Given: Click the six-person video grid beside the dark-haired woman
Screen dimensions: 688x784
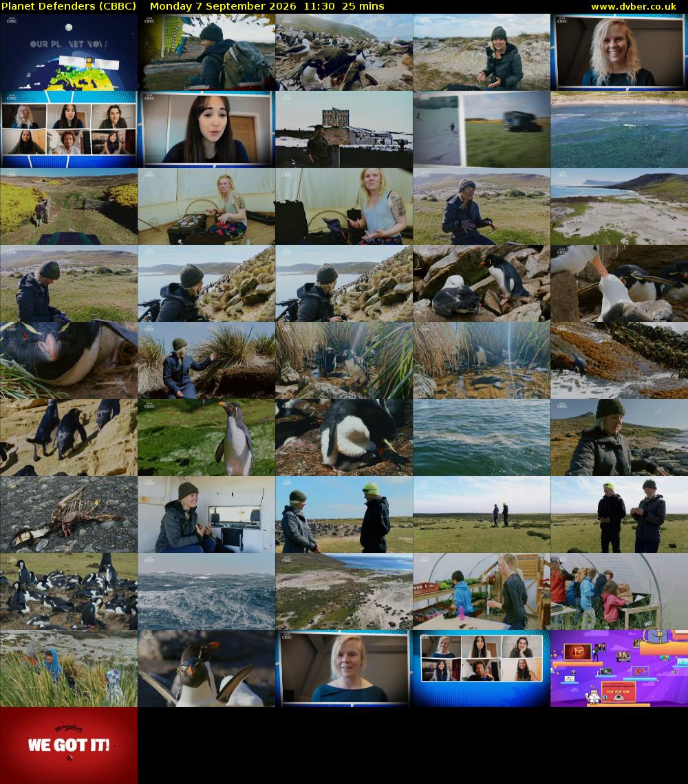Looking at the screenshot, I should coord(69,129).
